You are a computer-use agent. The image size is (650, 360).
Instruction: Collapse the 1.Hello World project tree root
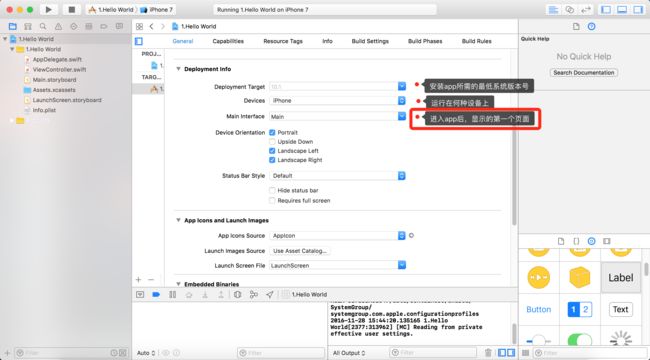5,39
